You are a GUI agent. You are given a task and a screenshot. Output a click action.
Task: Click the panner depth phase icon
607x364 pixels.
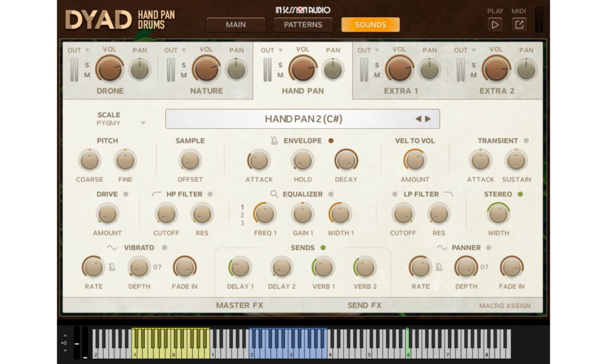pos(484,267)
